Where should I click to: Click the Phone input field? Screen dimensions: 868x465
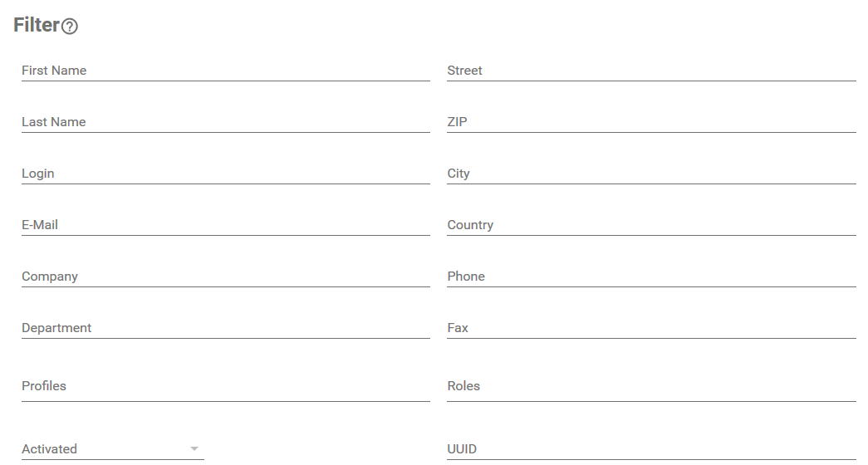point(651,277)
